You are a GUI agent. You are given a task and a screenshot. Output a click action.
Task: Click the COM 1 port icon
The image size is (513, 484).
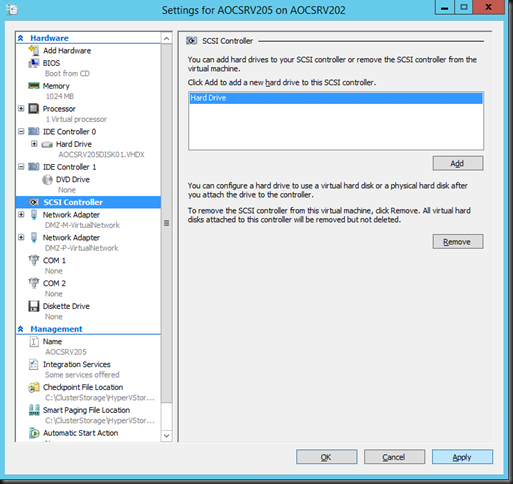click(x=34, y=260)
